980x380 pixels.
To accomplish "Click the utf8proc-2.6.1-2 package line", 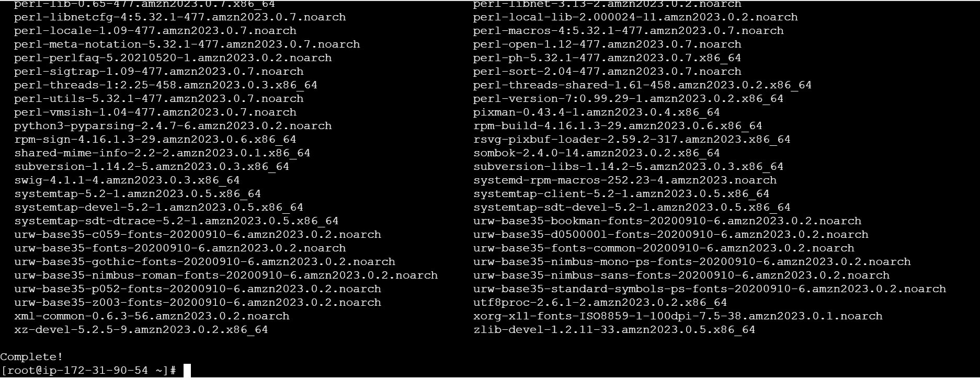I will (x=600, y=303).
